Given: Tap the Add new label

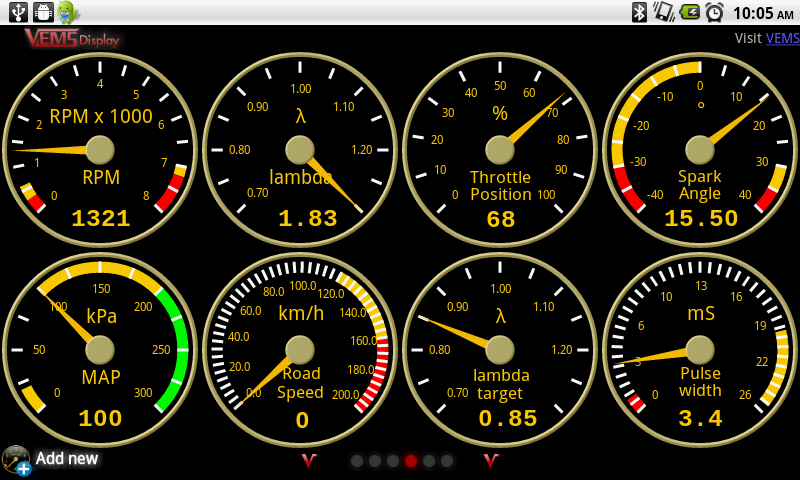Looking at the screenshot, I should point(67,459).
